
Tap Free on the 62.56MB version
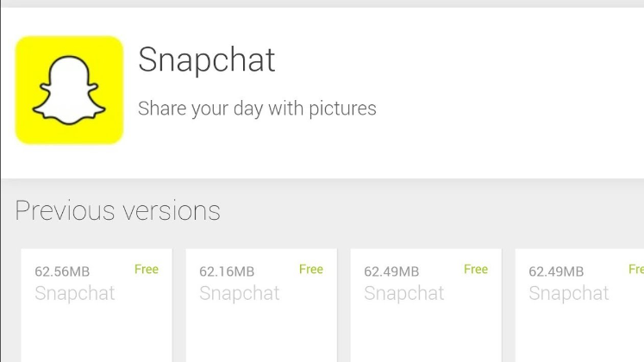[x=147, y=270]
